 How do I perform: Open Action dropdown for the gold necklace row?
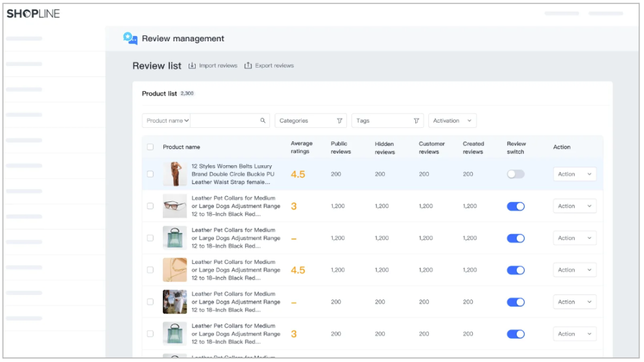[575, 270]
